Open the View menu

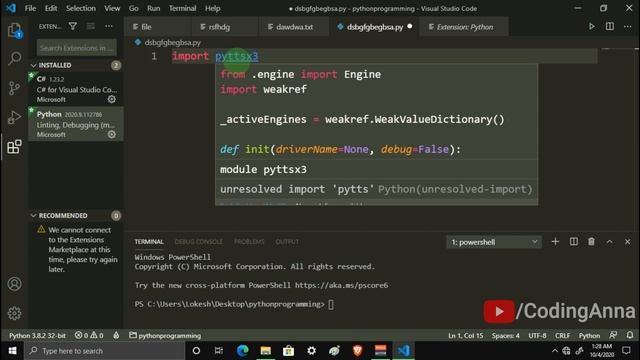click(112, 8)
